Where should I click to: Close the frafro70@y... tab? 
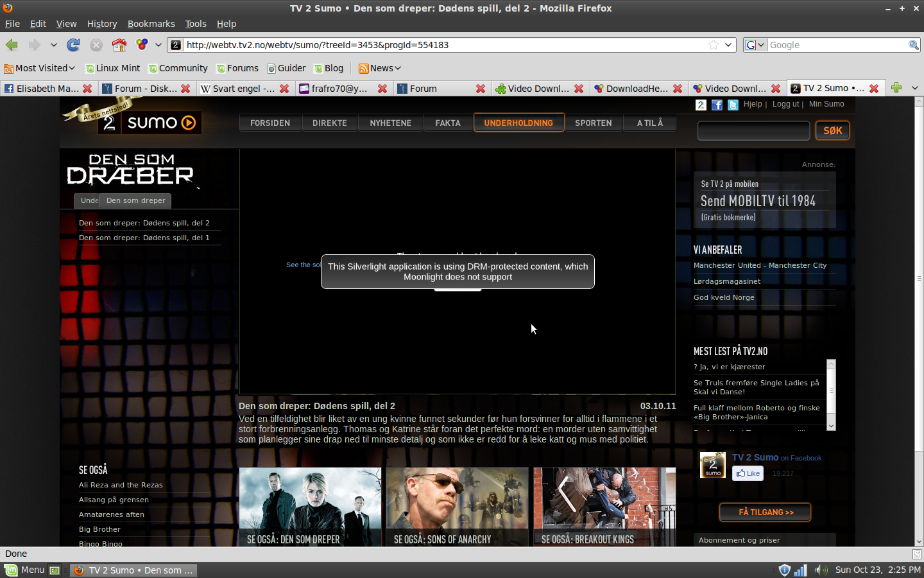382,89
